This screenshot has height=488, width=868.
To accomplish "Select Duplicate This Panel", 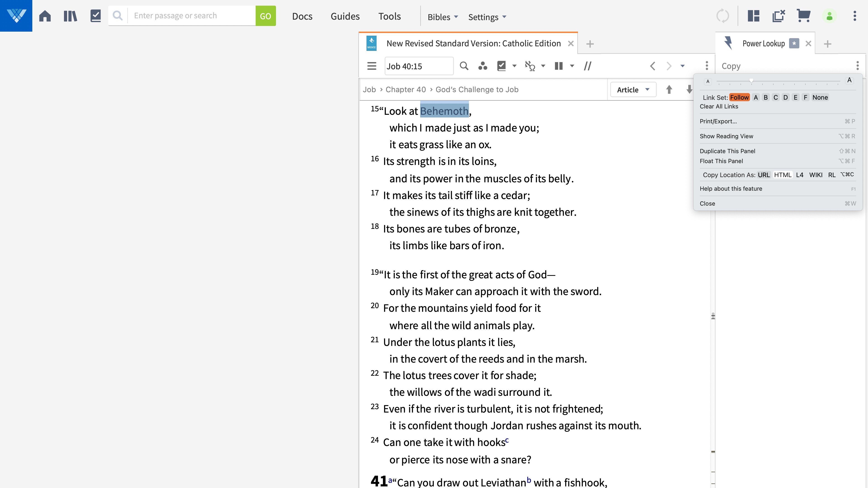I will coord(778,151).
